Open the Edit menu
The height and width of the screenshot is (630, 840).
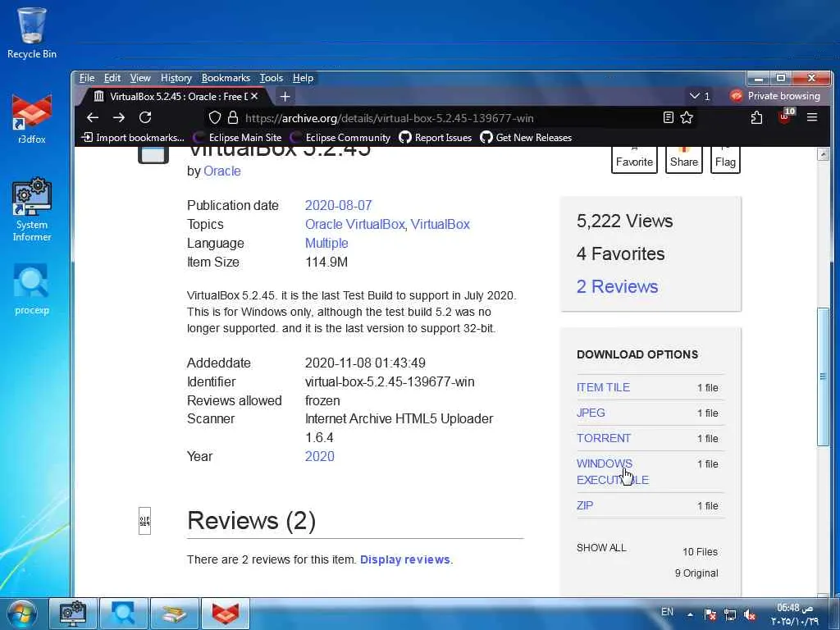pyautogui.click(x=112, y=78)
